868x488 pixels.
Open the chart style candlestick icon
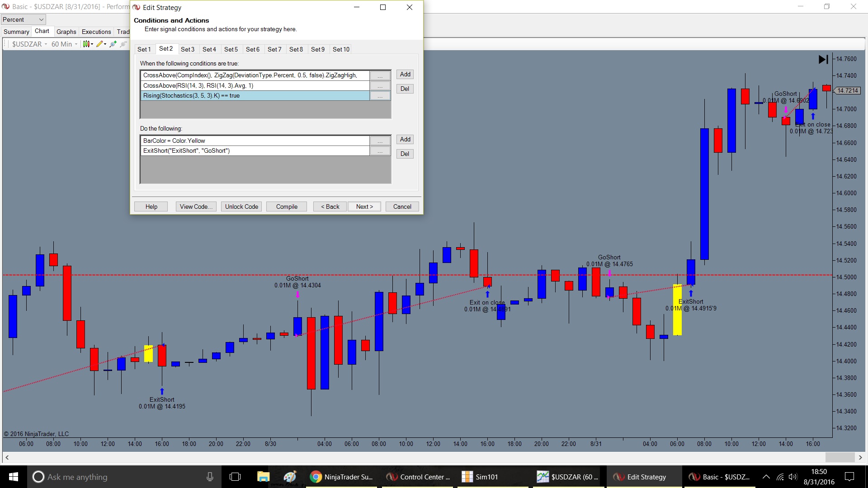click(x=86, y=44)
